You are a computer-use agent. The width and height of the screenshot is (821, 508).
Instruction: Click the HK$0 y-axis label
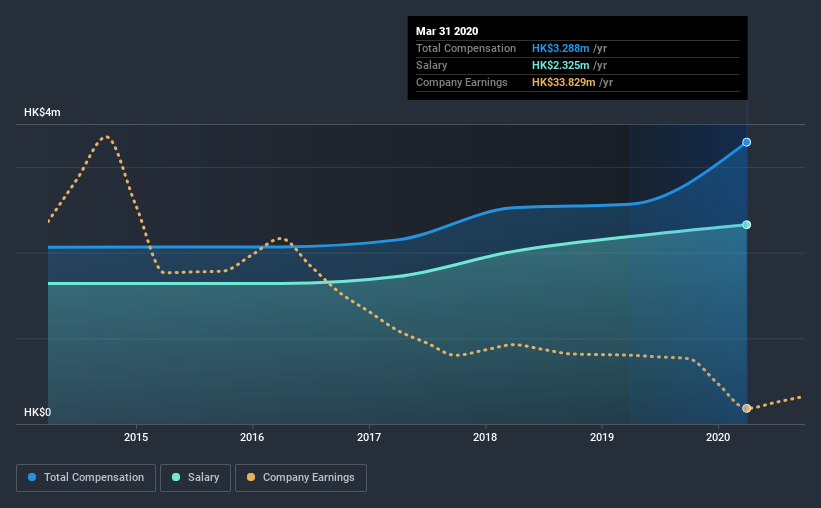tap(38, 412)
